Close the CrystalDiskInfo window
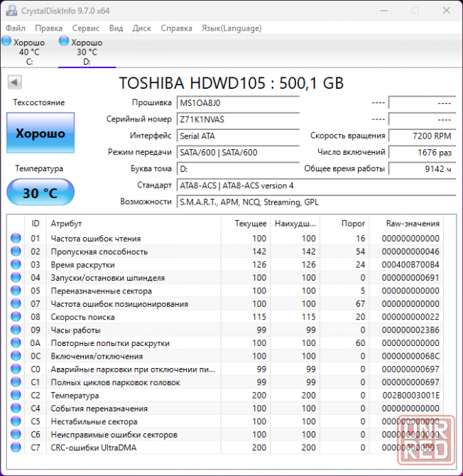The image size is (463, 476). coord(447,11)
